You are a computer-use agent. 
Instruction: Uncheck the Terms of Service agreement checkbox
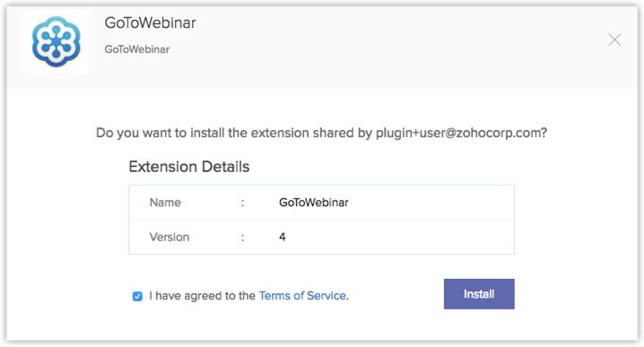click(x=137, y=296)
